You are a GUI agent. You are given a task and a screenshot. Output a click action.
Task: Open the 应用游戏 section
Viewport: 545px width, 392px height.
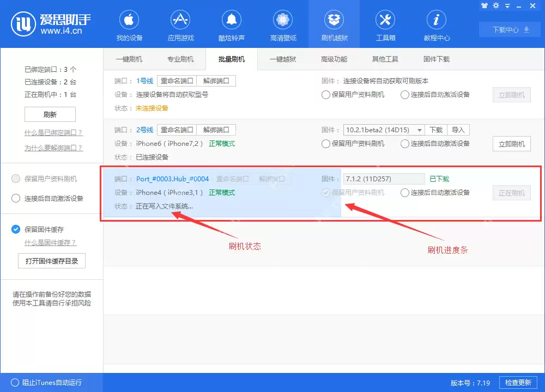[x=180, y=24]
